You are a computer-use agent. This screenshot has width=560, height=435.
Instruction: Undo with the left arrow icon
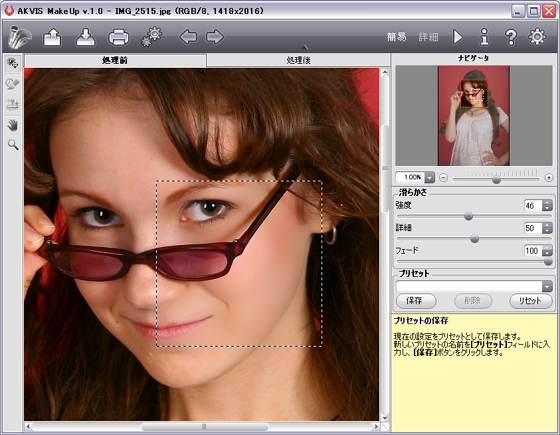point(188,37)
